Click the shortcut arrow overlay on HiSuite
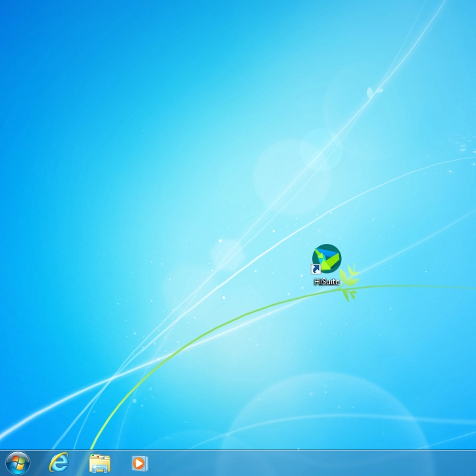 pyautogui.click(x=316, y=269)
